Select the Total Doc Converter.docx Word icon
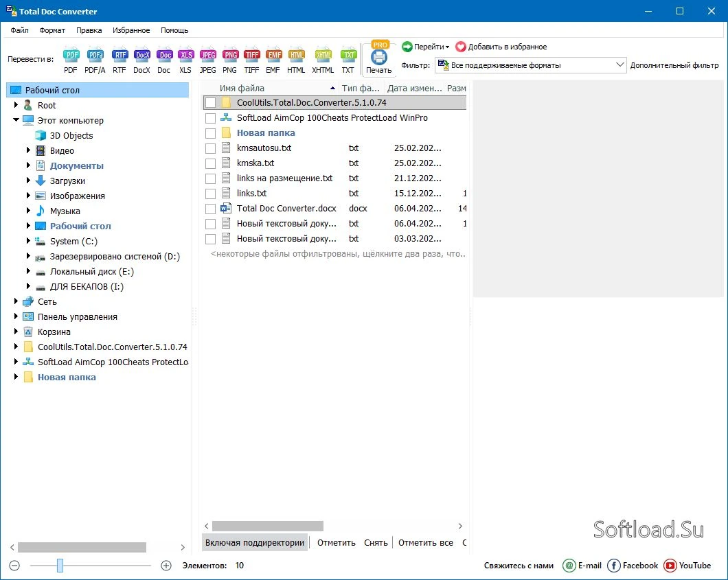The height and width of the screenshot is (580, 728). click(226, 209)
